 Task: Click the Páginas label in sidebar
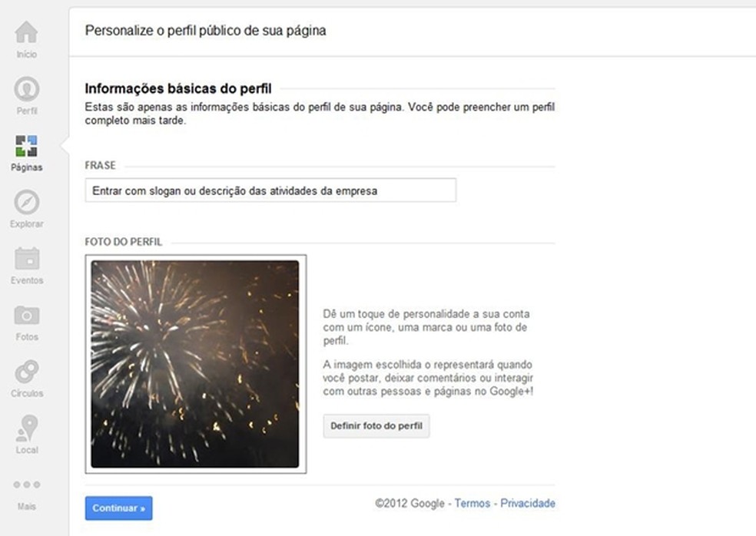click(27, 167)
